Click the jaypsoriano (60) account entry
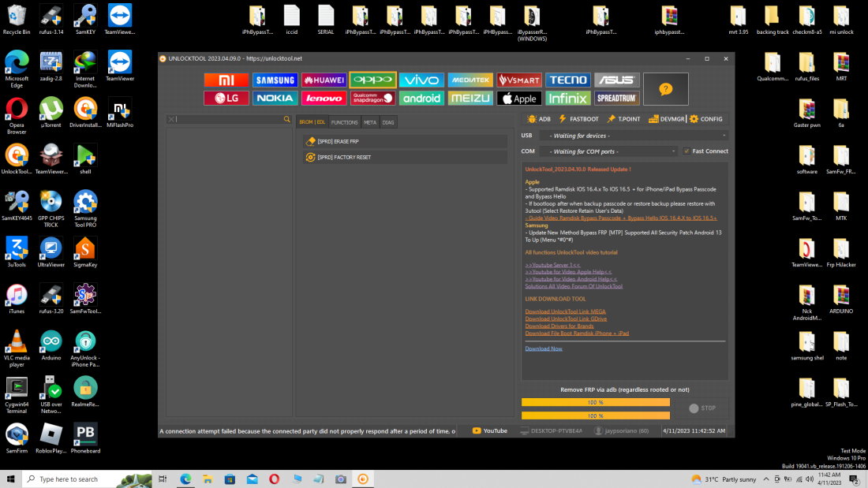The width and height of the screenshot is (868, 488). tap(621, 430)
